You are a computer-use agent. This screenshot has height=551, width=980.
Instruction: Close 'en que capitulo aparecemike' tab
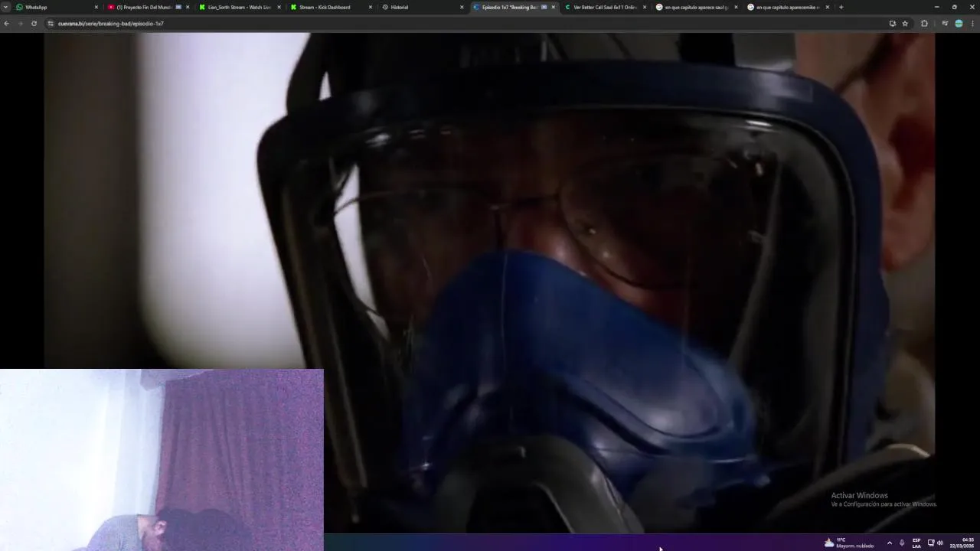pos(827,7)
